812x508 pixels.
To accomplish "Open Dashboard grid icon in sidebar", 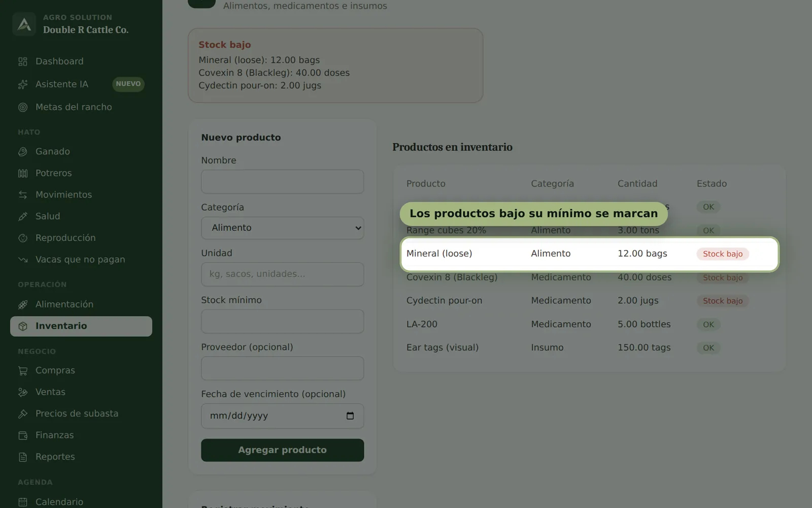I will (x=23, y=61).
